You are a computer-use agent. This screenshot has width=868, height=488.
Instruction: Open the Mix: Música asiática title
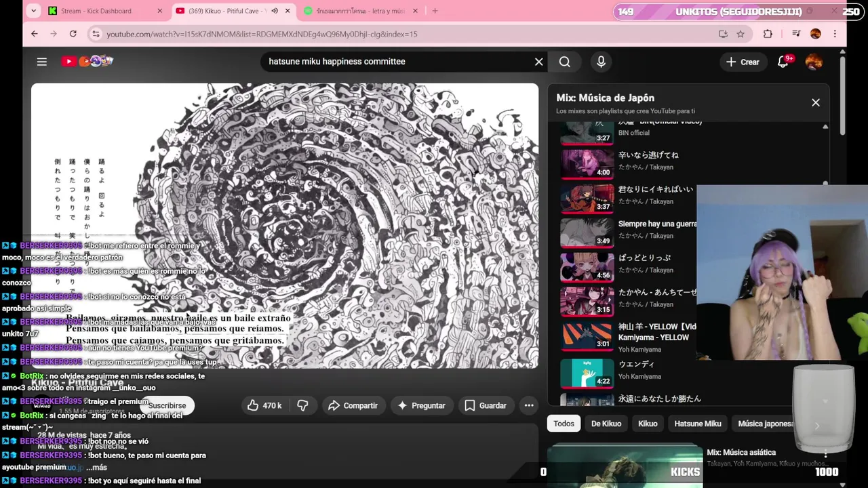pos(741,452)
